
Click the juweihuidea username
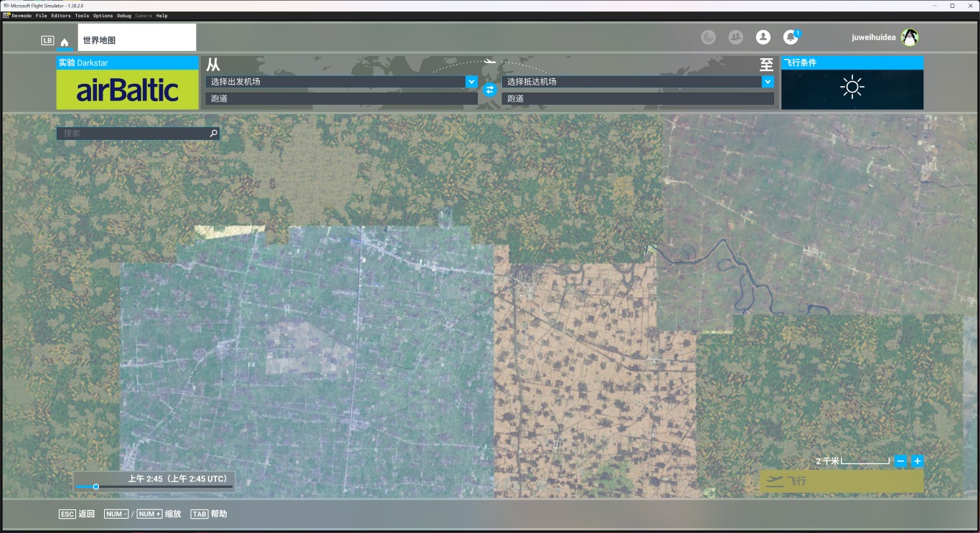tap(873, 37)
